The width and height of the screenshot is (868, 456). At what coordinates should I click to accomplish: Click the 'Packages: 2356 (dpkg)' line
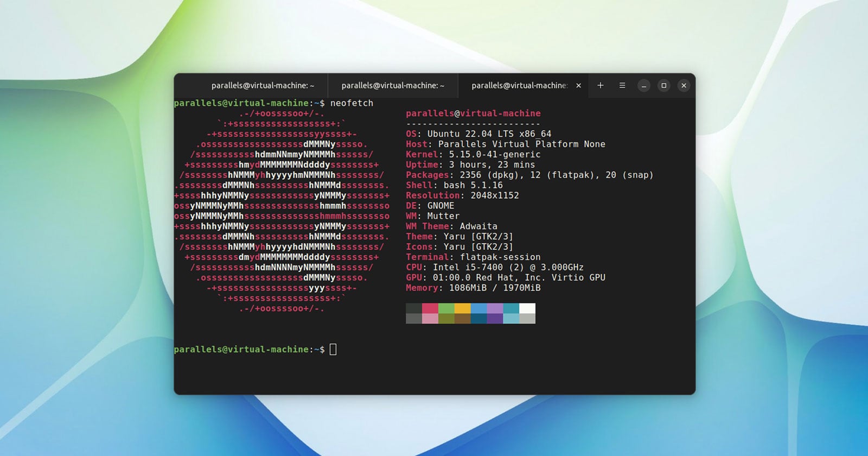[x=529, y=175]
